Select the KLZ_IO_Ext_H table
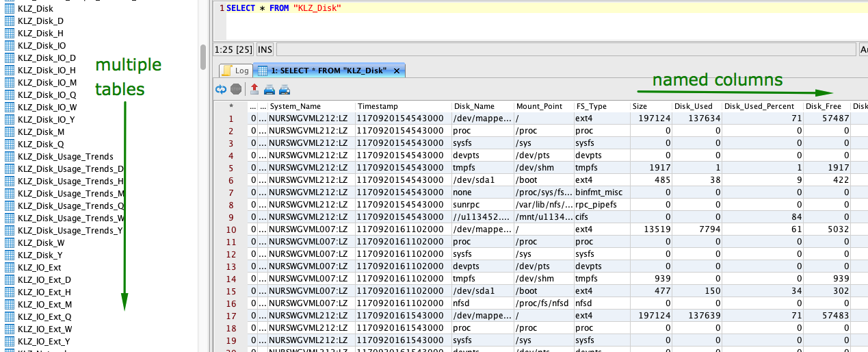 [44, 292]
